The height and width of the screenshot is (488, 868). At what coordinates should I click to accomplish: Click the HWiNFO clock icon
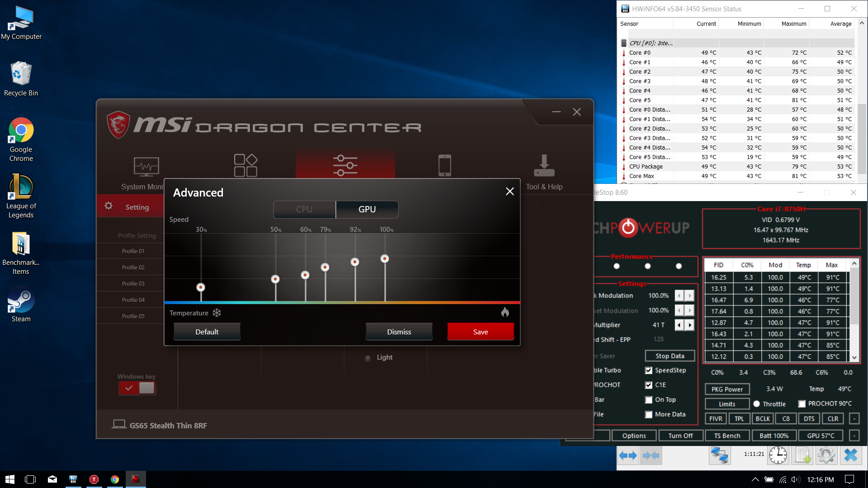[778, 455]
